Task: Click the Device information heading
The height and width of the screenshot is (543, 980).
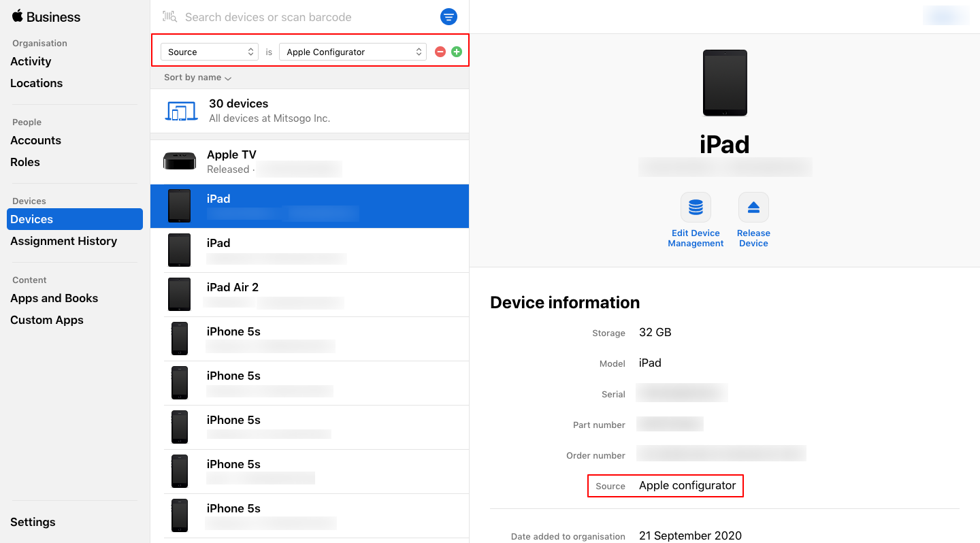Action: click(565, 303)
